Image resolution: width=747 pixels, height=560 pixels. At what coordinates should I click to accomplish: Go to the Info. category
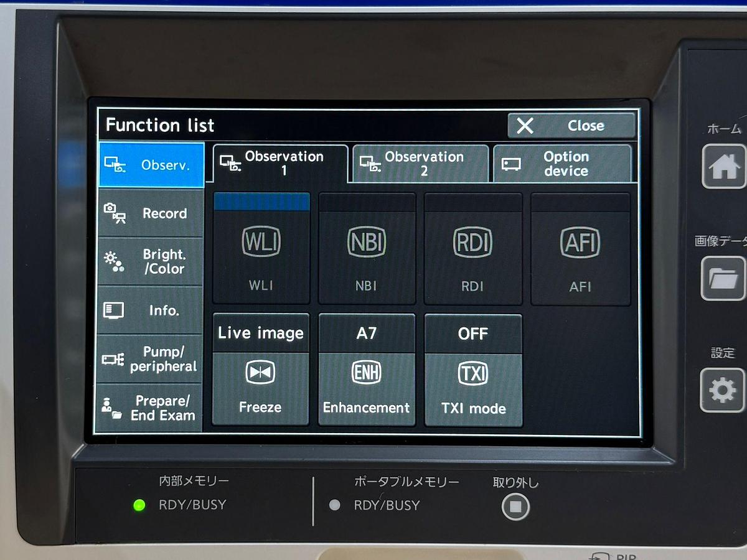point(151,310)
